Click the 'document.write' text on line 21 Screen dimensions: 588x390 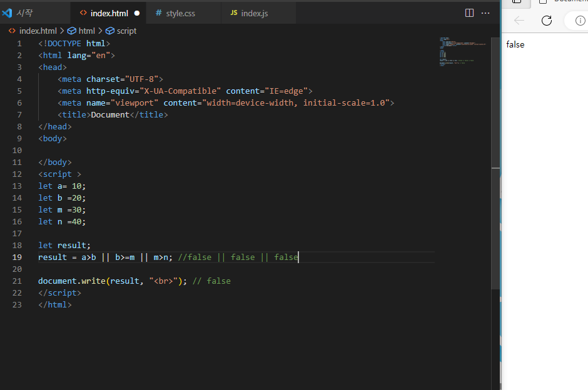pyautogui.click(x=72, y=281)
